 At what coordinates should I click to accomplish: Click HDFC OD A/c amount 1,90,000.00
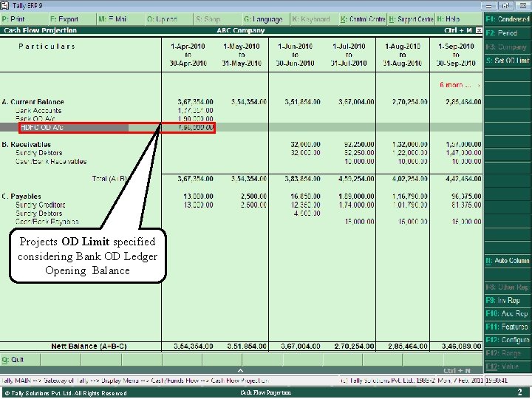tap(196, 128)
